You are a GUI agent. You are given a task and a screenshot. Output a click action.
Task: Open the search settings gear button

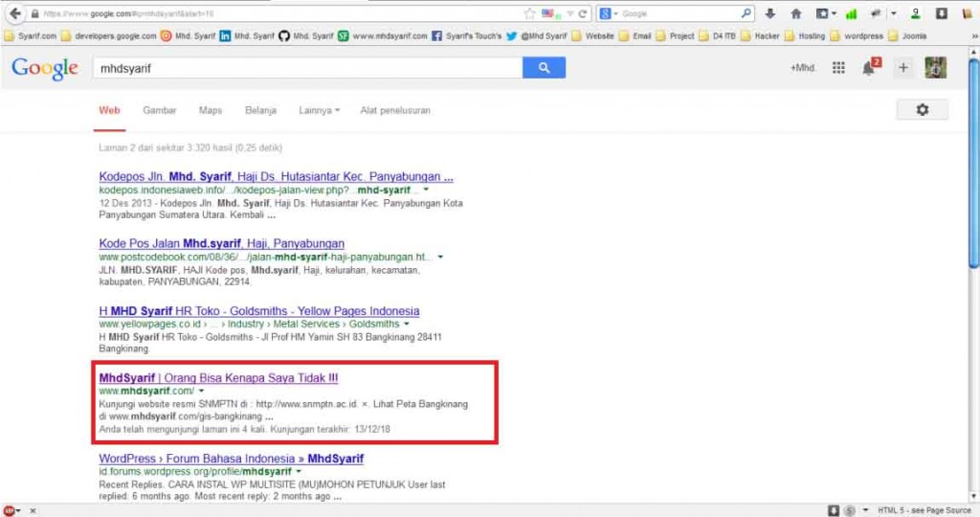pyautogui.click(x=923, y=110)
